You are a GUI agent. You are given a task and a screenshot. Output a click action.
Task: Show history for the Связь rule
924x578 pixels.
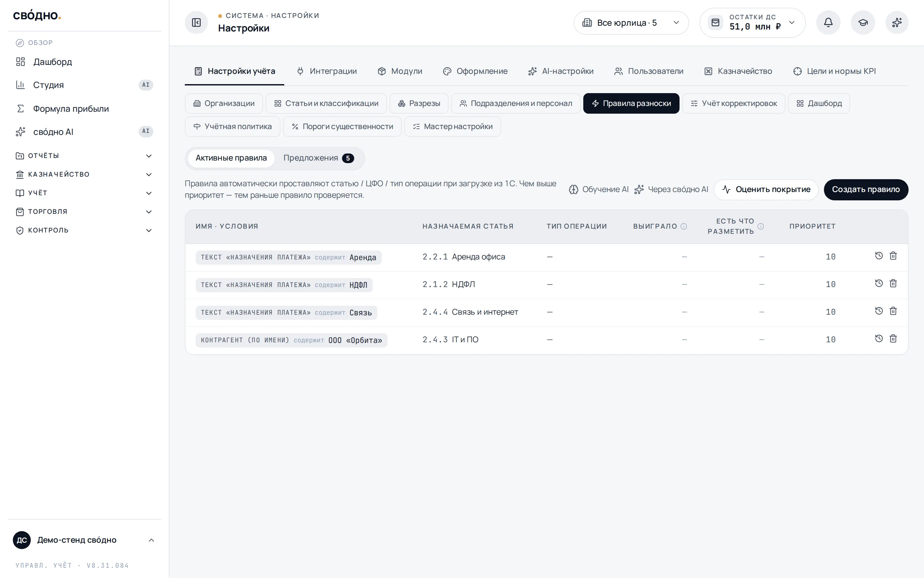click(x=879, y=311)
